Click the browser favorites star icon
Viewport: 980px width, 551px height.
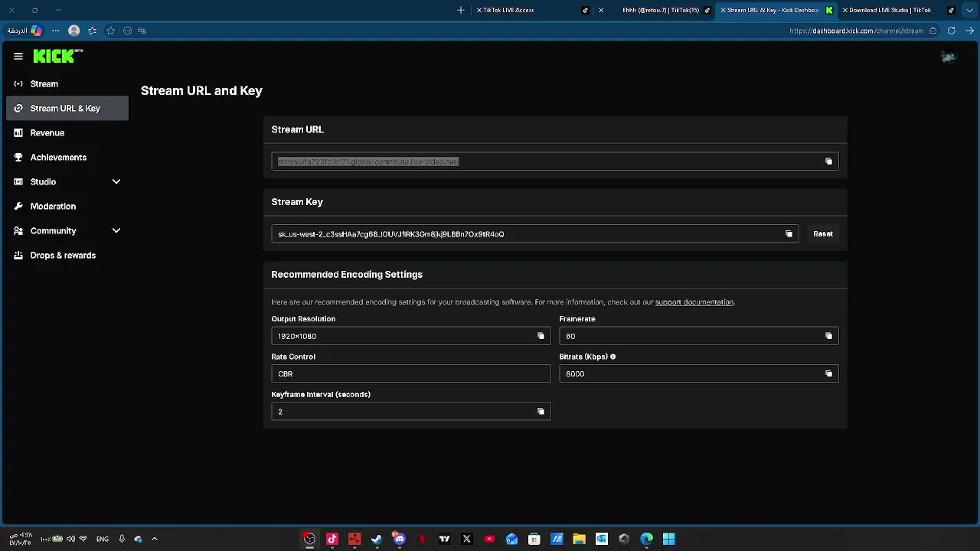[110, 31]
